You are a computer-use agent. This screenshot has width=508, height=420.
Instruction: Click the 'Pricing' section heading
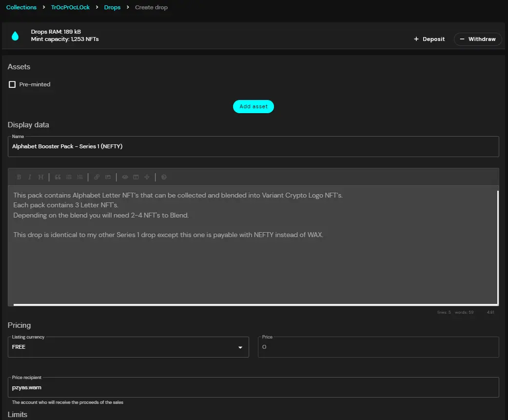19,325
